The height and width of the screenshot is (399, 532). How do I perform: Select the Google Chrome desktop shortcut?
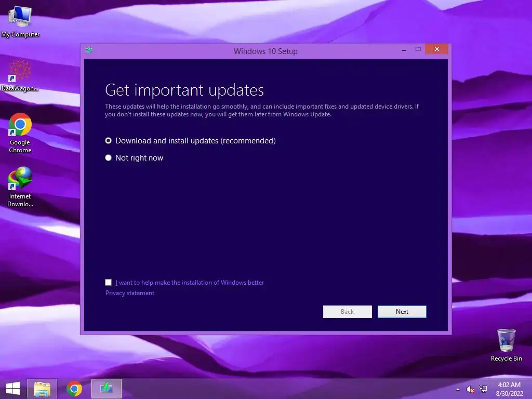20,133
